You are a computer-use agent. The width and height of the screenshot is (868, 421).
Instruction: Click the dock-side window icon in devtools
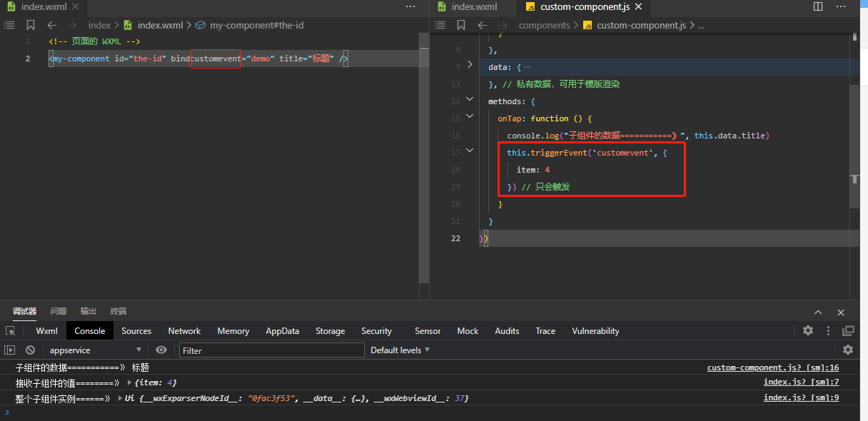pos(848,331)
